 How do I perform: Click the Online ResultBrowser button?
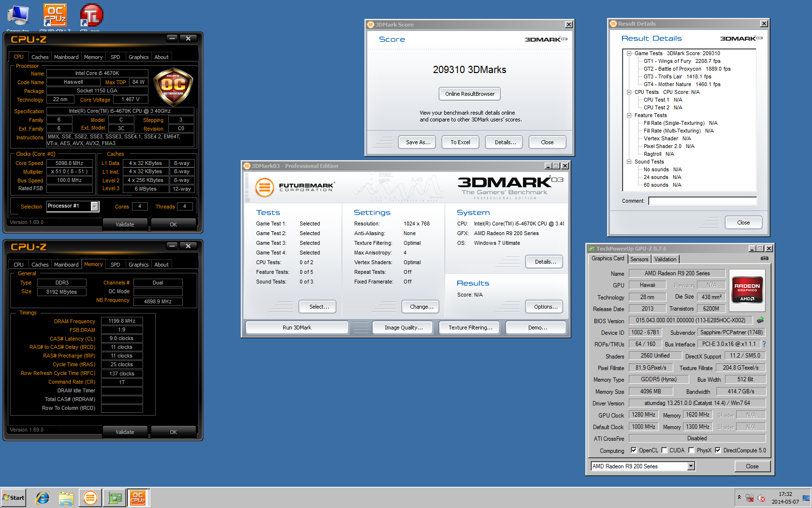(x=470, y=94)
